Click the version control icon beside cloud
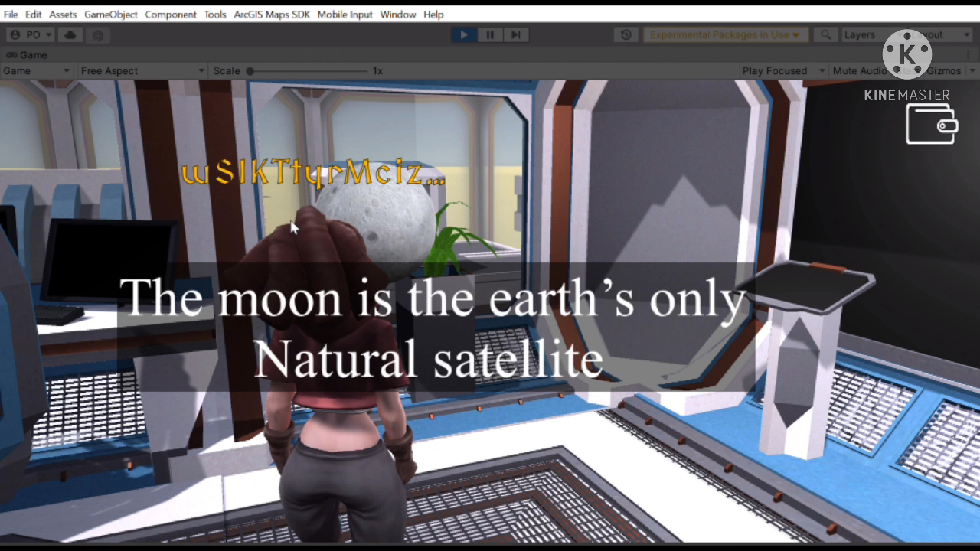The height and width of the screenshot is (551, 980). (98, 34)
